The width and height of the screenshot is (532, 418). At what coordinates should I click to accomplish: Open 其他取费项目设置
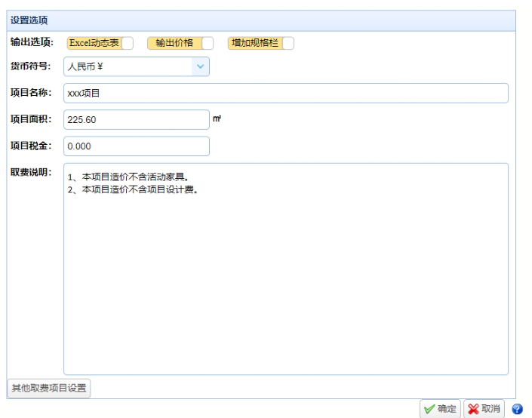pos(49,389)
